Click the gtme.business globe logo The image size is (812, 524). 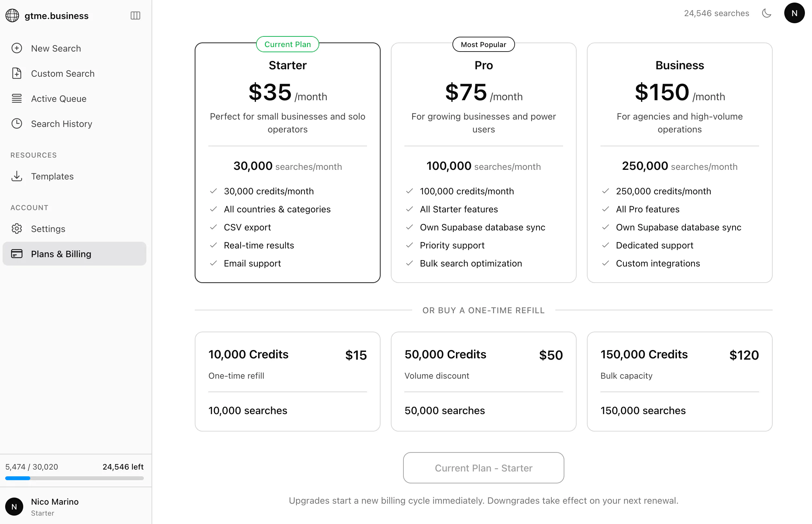(x=12, y=16)
